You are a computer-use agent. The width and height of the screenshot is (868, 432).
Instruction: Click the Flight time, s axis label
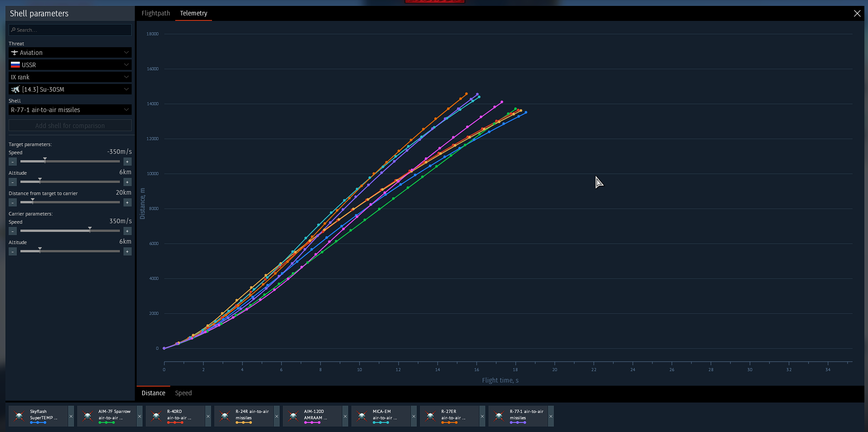click(x=500, y=380)
